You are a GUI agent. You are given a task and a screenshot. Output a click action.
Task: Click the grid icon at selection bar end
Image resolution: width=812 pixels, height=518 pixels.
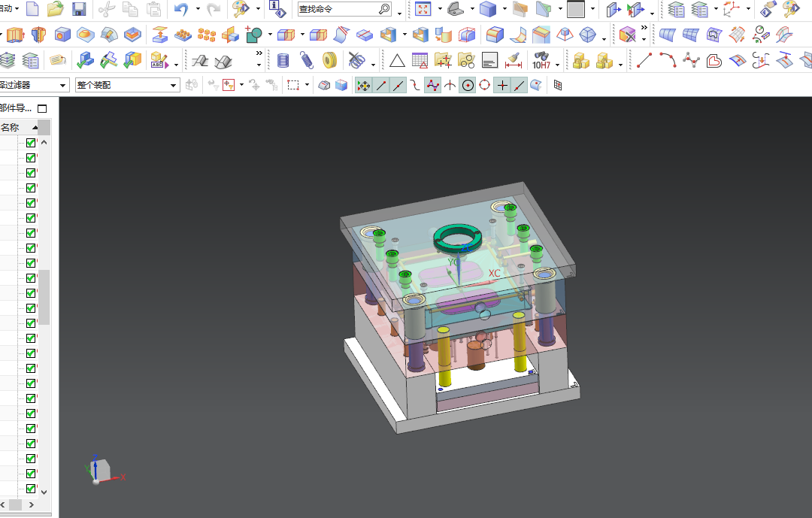[x=558, y=85]
